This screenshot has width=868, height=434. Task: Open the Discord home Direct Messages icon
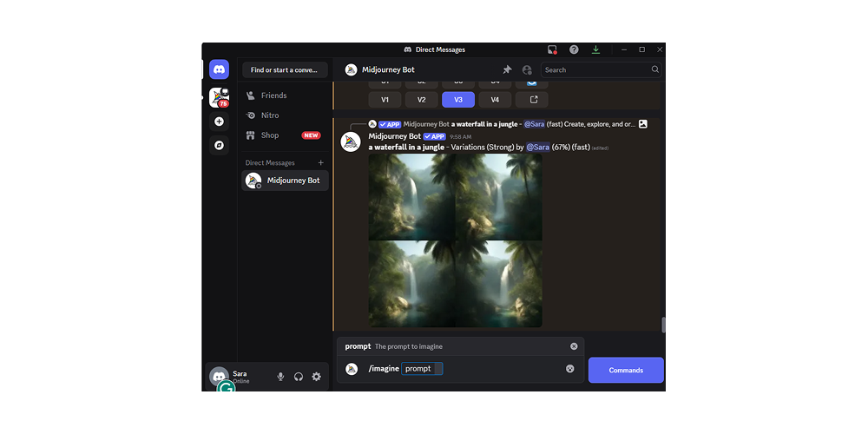pos(219,69)
